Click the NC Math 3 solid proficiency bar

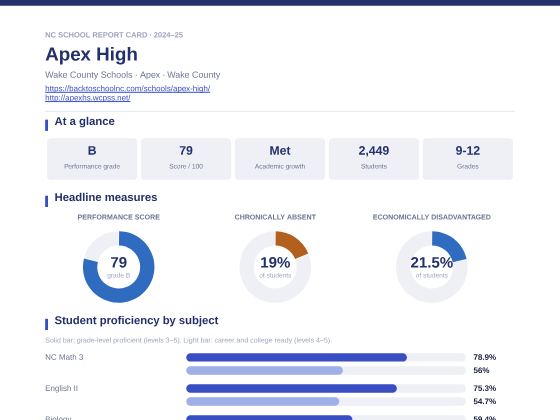(296, 357)
